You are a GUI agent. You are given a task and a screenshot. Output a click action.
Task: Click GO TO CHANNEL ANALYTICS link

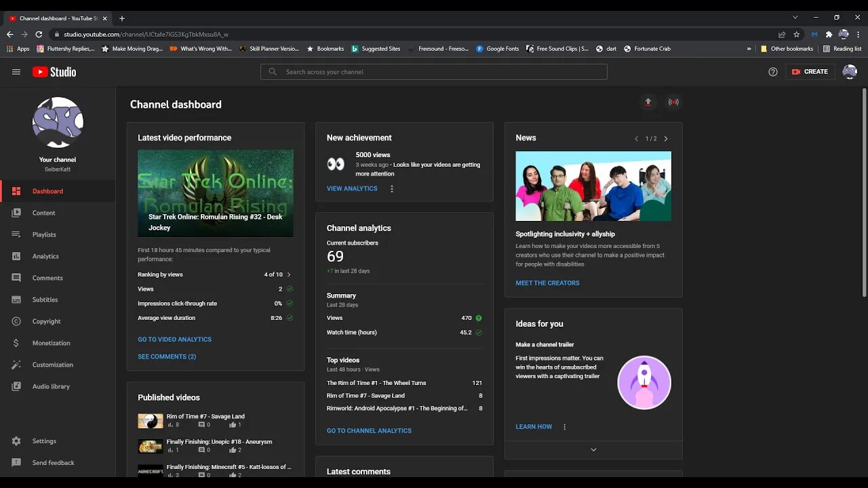click(x=369, y=431)
